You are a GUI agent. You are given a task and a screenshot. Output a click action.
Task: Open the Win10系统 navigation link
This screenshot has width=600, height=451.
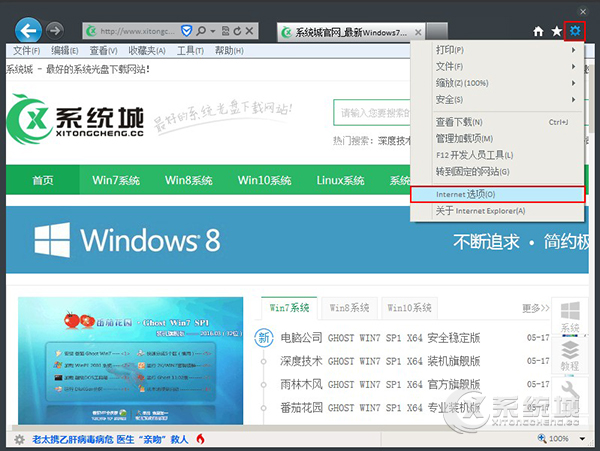pyautogui.click(x=264, y=180)
